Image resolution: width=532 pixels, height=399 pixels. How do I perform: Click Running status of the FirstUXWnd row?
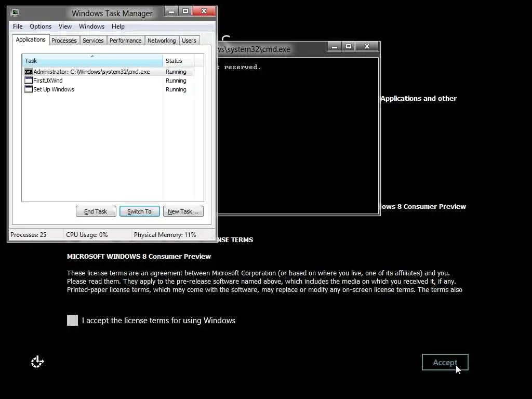(x=176, y=81)
